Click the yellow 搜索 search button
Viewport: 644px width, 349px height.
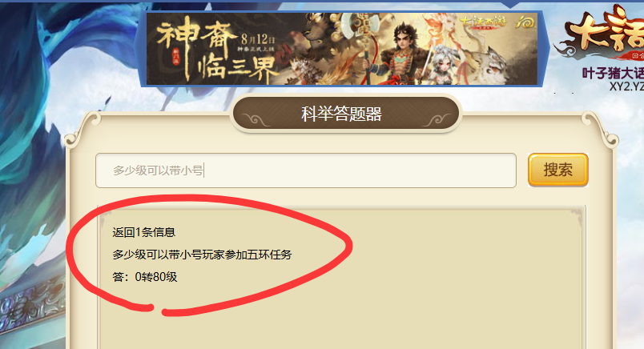click(558, 170)
